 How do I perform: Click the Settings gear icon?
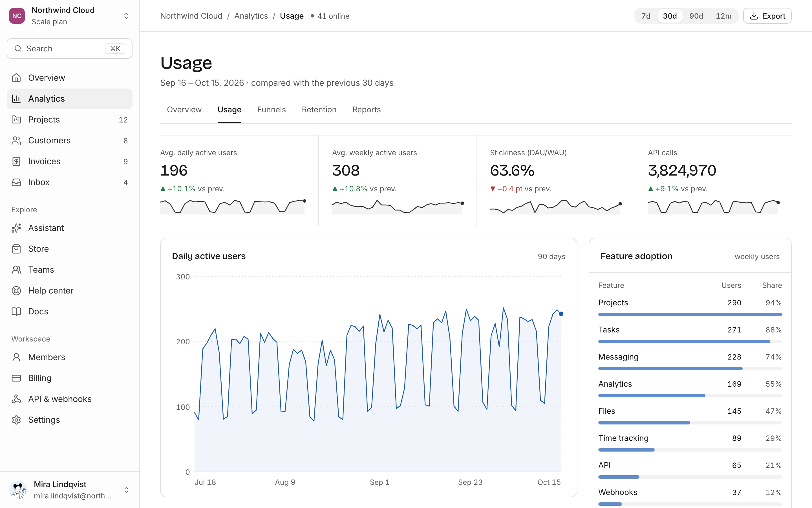pos(16,420)
